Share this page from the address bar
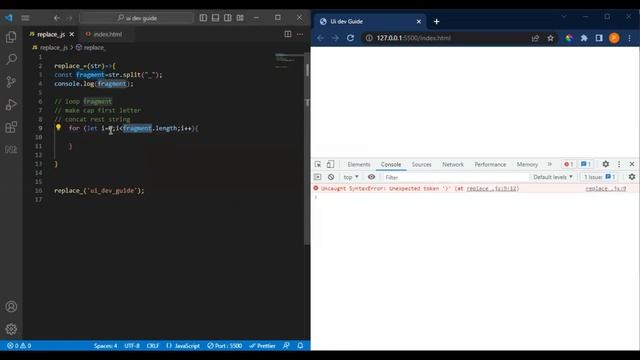Screen dimensions: 640x360 pyautogui.click(x=535, y=38)
